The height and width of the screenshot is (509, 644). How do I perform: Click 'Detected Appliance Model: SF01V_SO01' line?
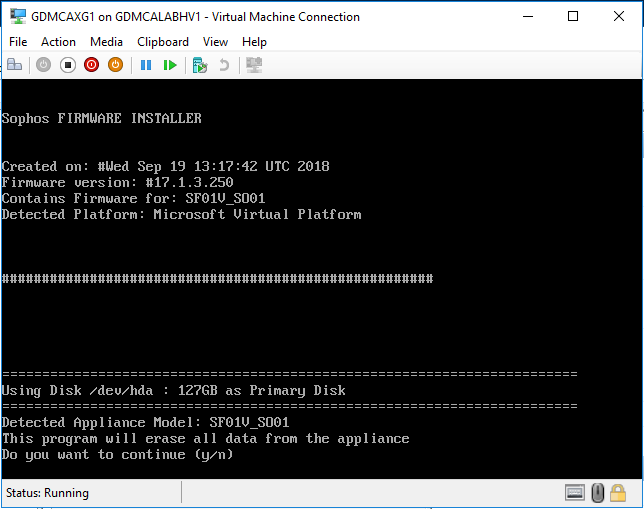(145, 422)
